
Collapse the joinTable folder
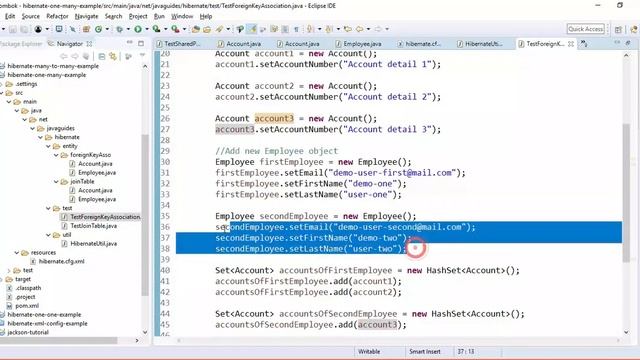[x=56, y=182]
